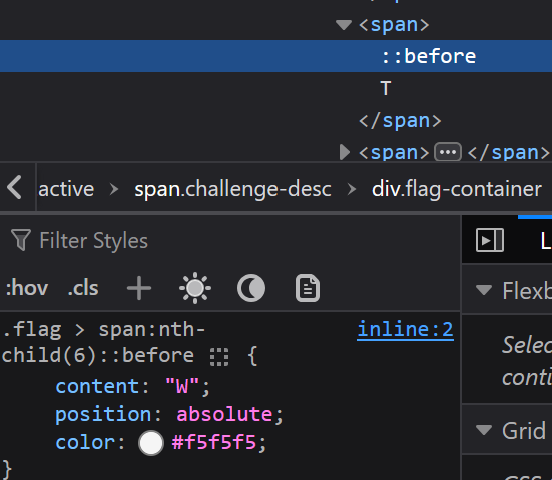The height and width of the screenshot is (480, 552).
Task: Click the filter funnel icon
Action: (21, 240)
